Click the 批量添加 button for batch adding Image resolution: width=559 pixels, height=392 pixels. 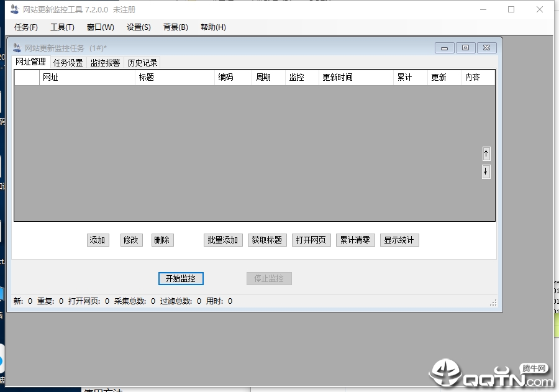[222, 240]
